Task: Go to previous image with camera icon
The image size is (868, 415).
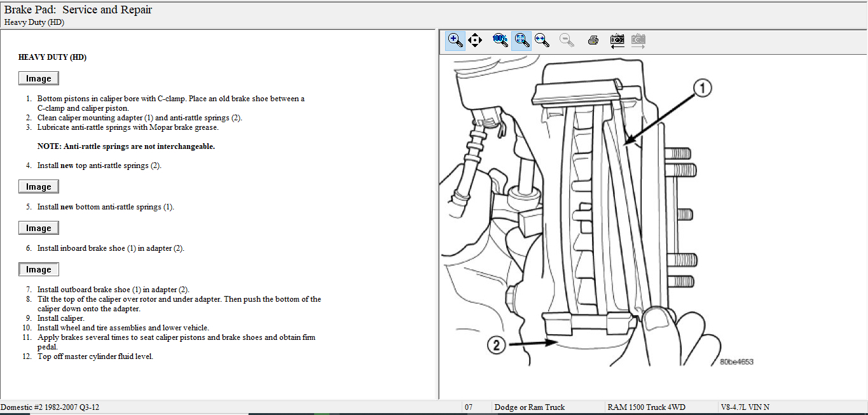Action: [617, 40]
